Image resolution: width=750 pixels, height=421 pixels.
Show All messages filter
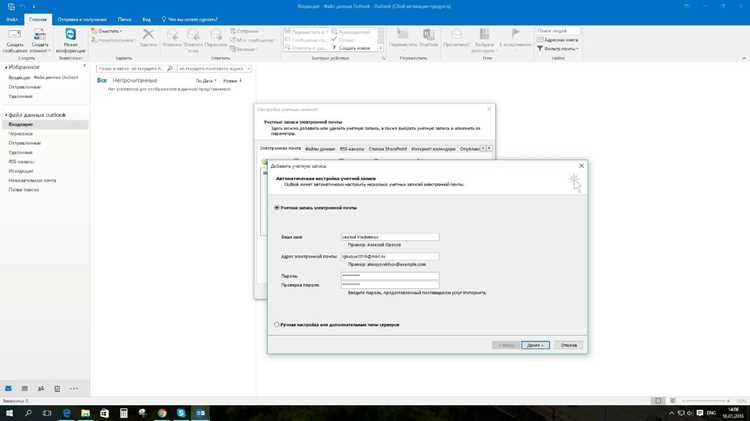point(102,80)
